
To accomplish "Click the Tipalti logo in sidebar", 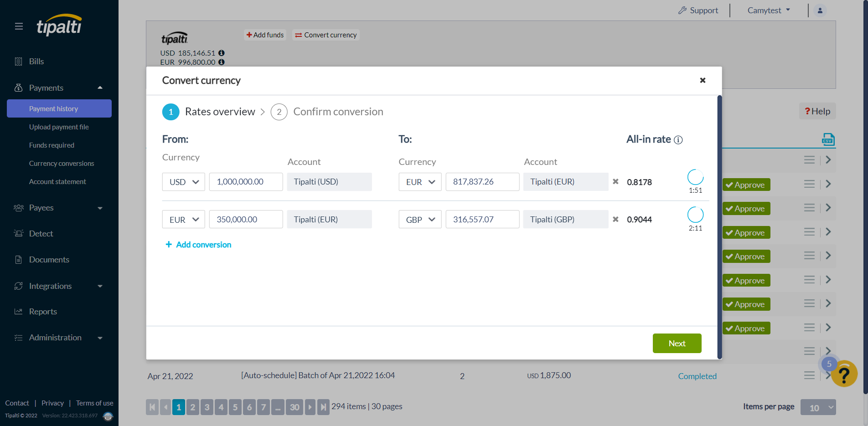I will [x=59, y=25].
